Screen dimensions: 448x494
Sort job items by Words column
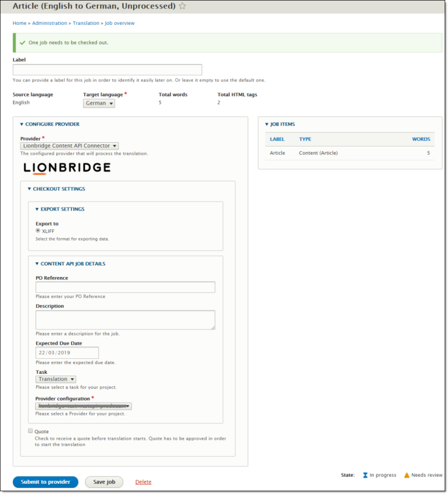(x=421, y=139)
